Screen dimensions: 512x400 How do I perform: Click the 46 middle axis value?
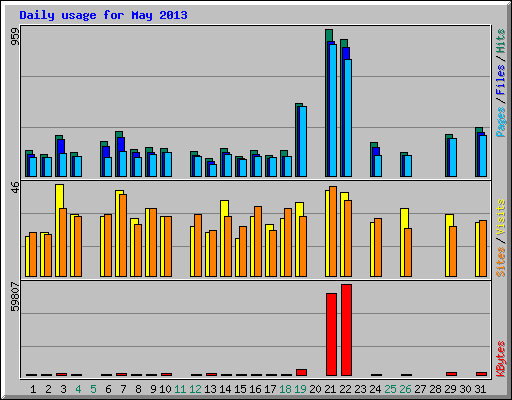pos(15,187)
